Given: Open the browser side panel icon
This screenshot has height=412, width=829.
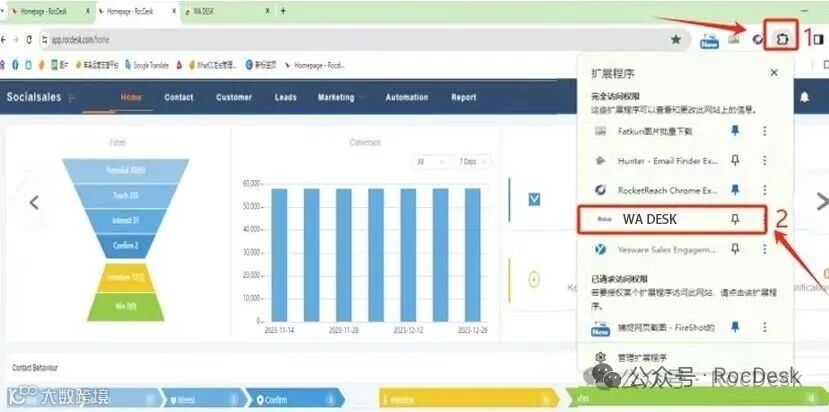Looking at the screenshot, I should [818, 39].
